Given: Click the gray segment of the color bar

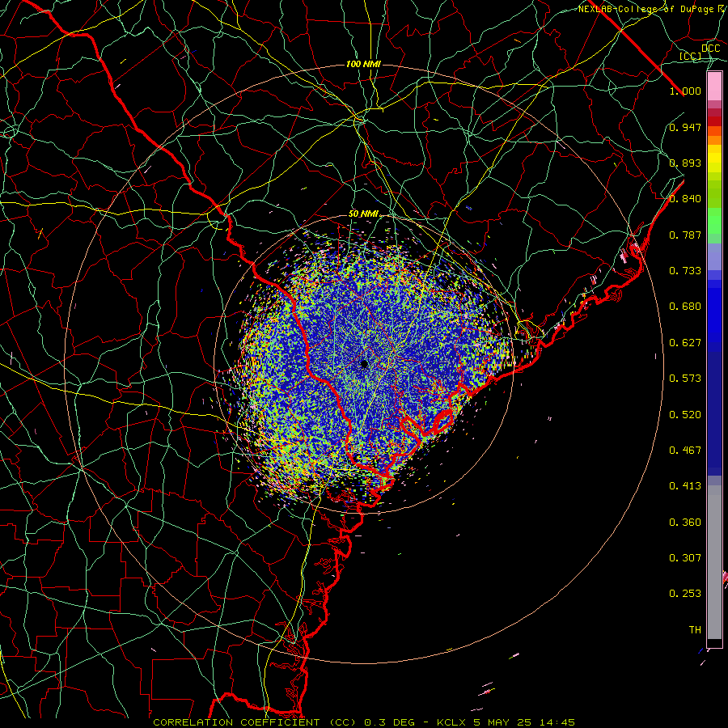Looking at the screenshot, I should 714,562.
